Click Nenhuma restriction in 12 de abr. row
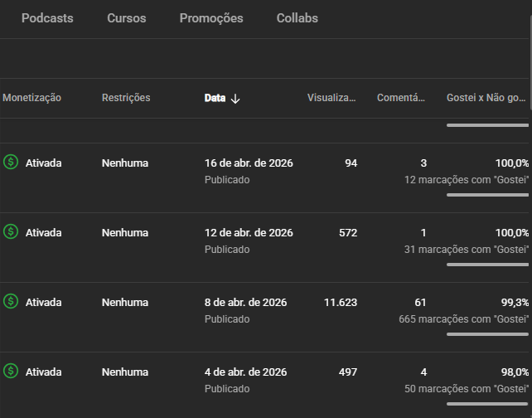Viewport: 532px width, 418px height. [x=125, y=232]
